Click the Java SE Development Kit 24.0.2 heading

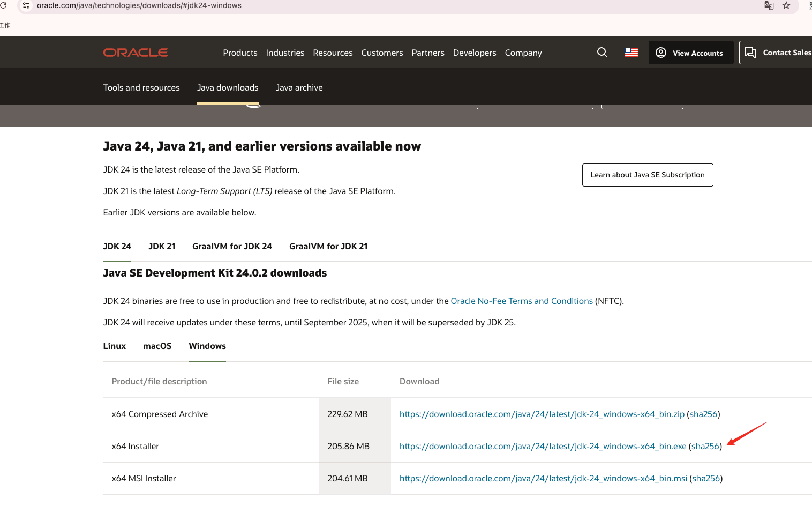[215, 273]
